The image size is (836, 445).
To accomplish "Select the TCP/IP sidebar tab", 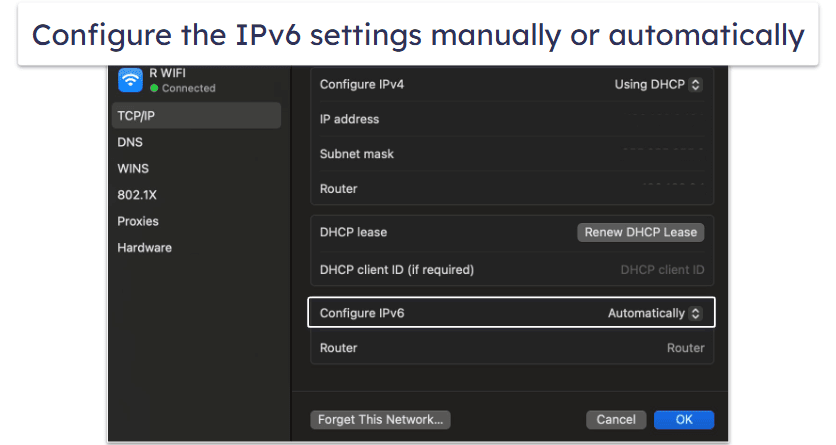I will pyautogui.click(x=136, y=115).
